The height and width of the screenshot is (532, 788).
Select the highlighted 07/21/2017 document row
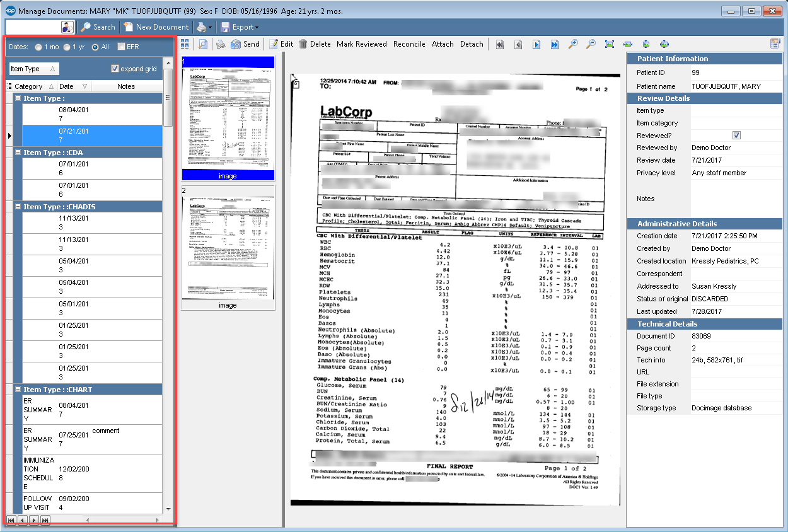coord(92,136)
